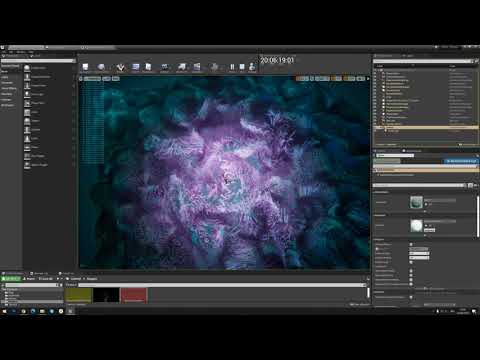Select Empty Character in Place Actors list
The height and width of the screenshot is (360, 480).
(48, 77)
